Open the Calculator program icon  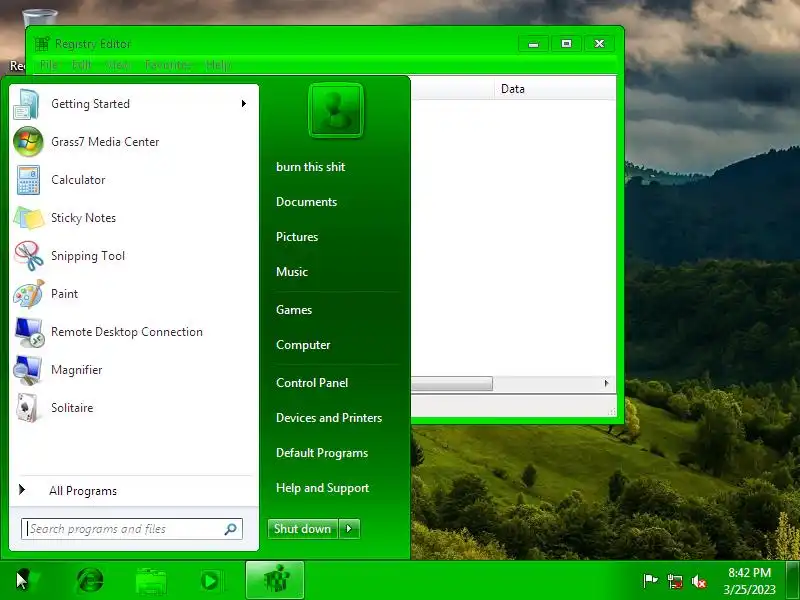tap(28, 180)
